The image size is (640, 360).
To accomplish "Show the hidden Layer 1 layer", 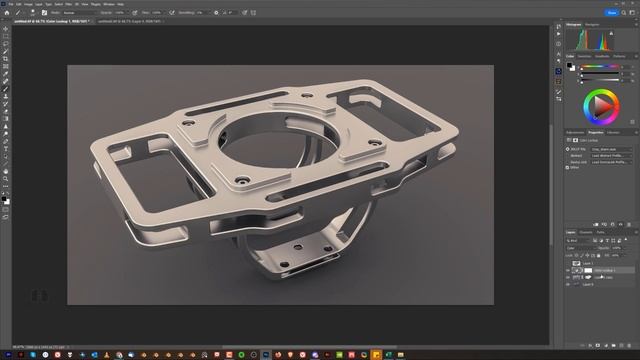I will [x=568, y=263].
